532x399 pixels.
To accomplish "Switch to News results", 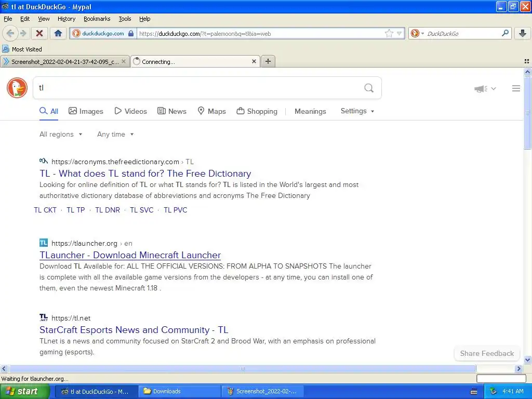I will pos(172,111).
